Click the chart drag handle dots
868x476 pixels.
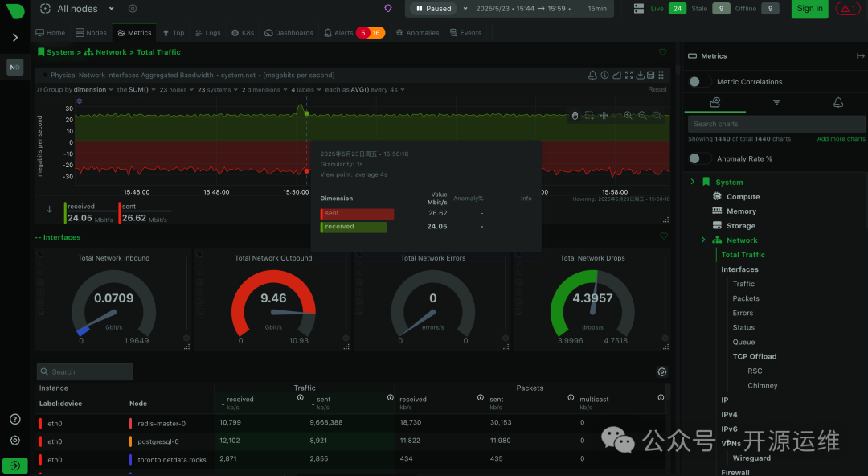[661, 75]
